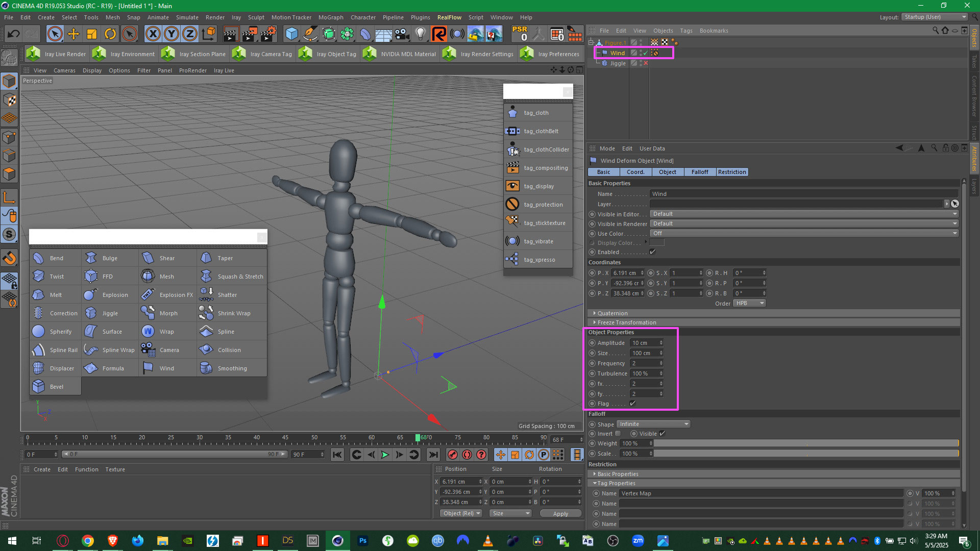
Task: Select the Bend deformer icon
Action: tap(39, 258)
